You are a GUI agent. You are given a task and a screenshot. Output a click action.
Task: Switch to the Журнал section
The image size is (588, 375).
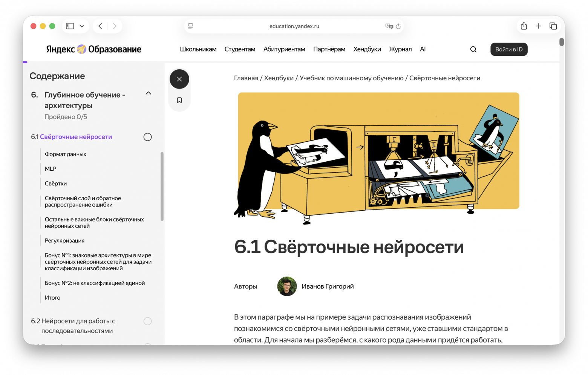click(400, 49)
